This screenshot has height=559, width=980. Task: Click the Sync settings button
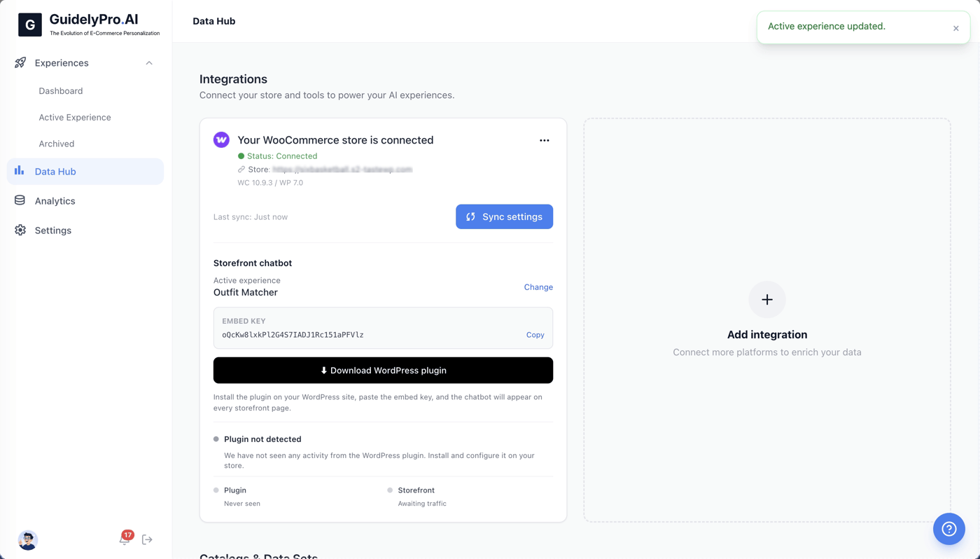[x=504, y=216]
